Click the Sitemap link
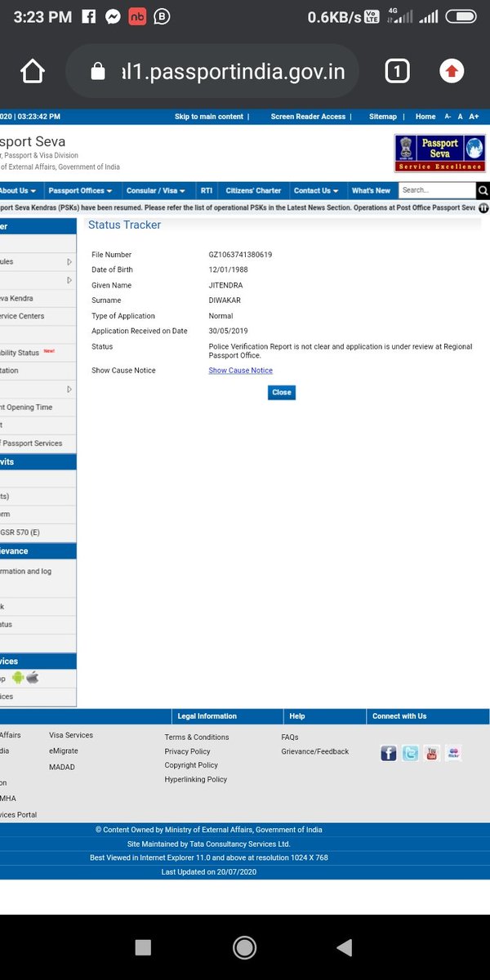This screenshot has height=980, width=490. pyautogui.click(x=383, y=117)
